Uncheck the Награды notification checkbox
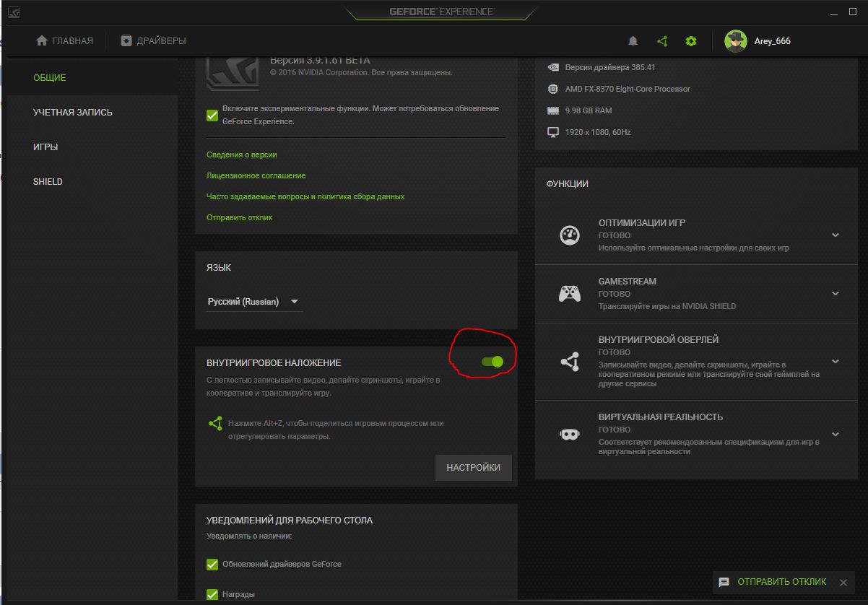Viewport: 868px width, 605px height. (x=212, y=594)
